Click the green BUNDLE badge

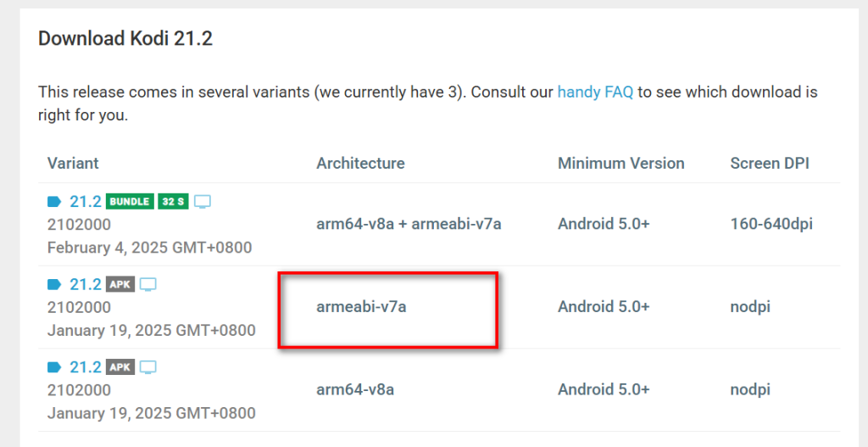[130, 202]
